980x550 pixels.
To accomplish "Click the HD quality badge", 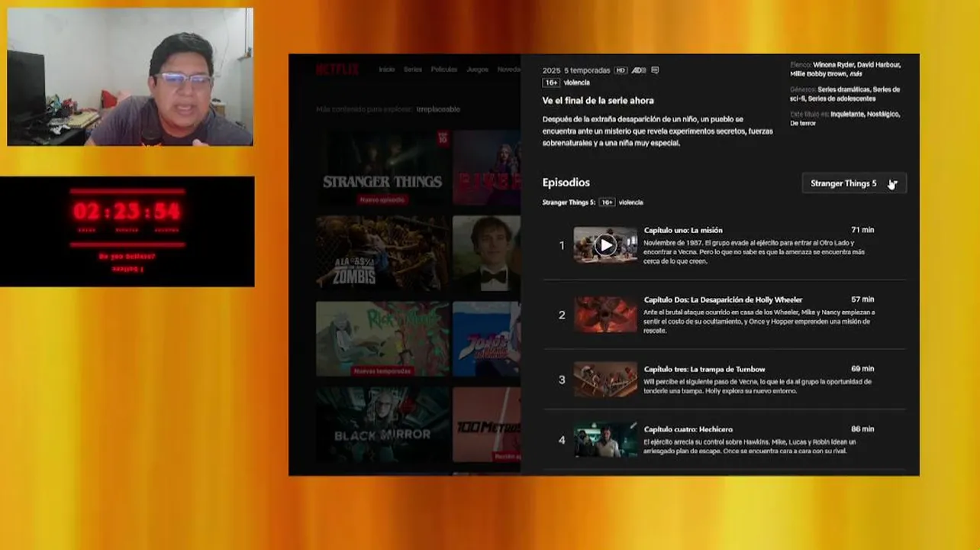I will point(621,70).
